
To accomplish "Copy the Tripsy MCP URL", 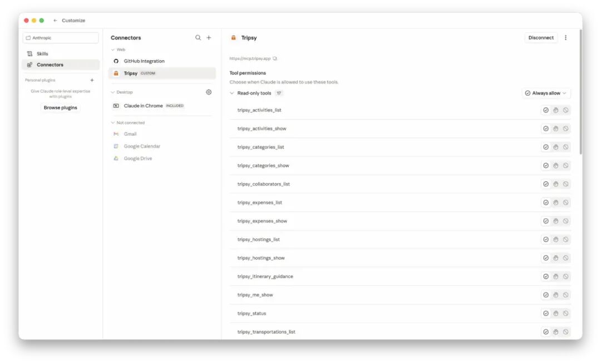I will pyautogui.click(x=275, y=58).
